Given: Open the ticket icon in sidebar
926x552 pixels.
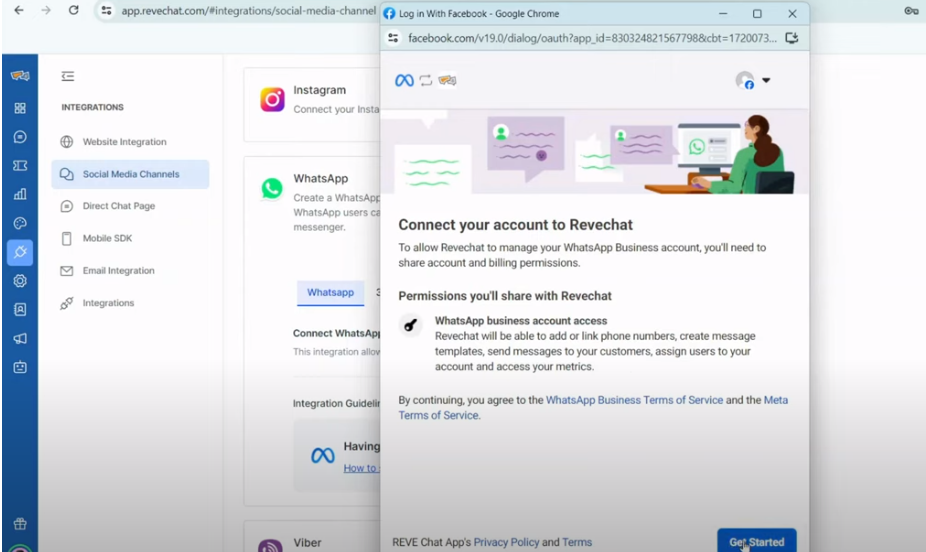Looking at the screenshot, I should pos(20,166).
